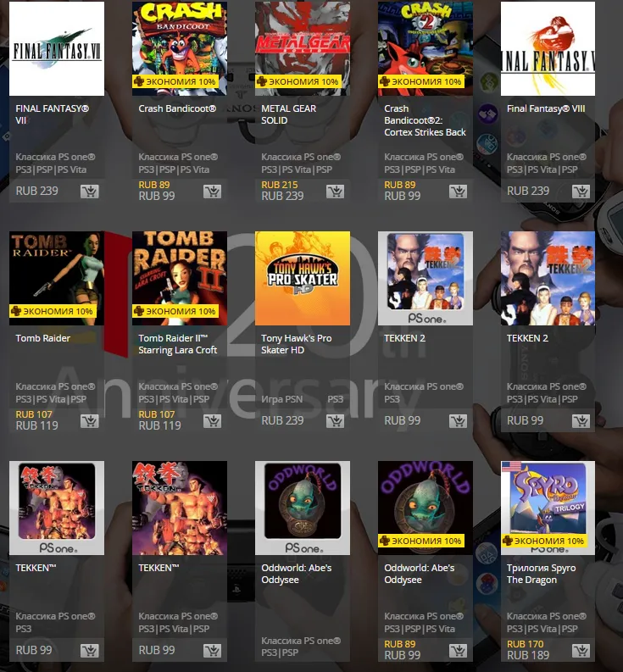623x672 pixels.
Task: Add Crash Bandicoot to cart
Action: point(212,192)
